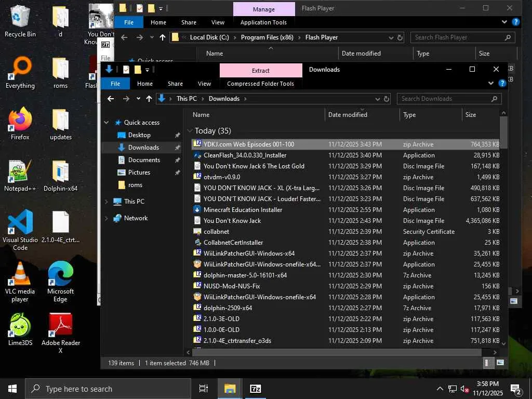
Task: Open Flash Player address bar history dropdown
Action: 391,37
